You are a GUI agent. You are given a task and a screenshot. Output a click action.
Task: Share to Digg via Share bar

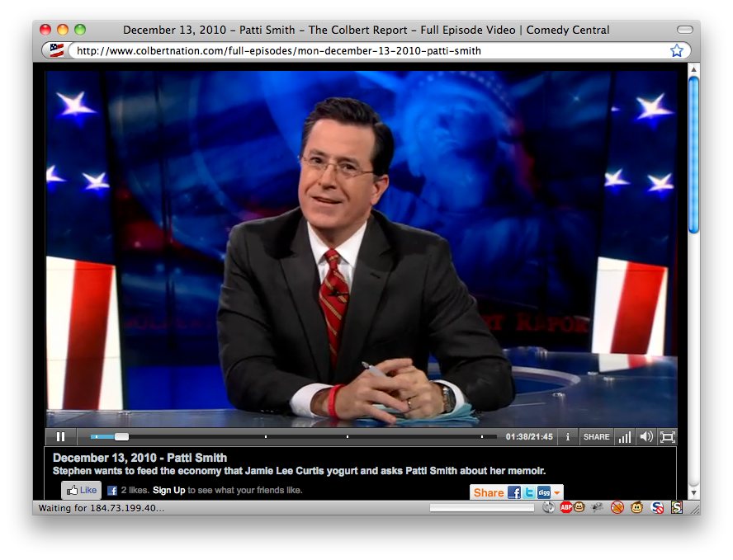point(544,492)
